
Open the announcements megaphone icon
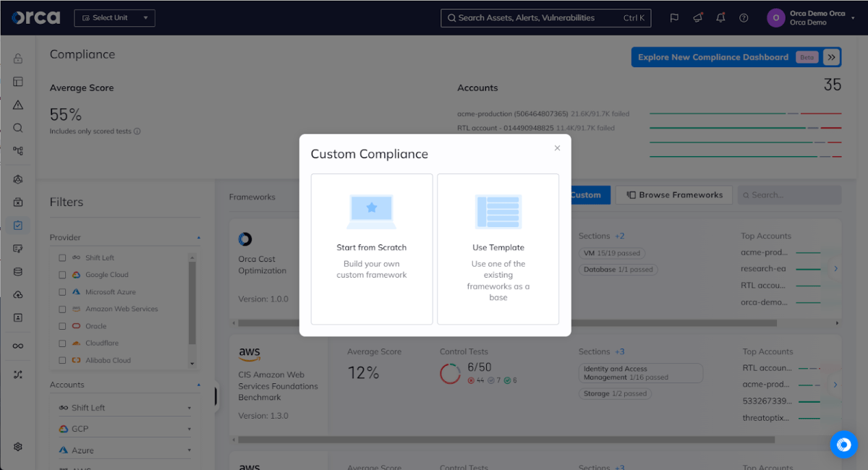click(x=697, y=18)
